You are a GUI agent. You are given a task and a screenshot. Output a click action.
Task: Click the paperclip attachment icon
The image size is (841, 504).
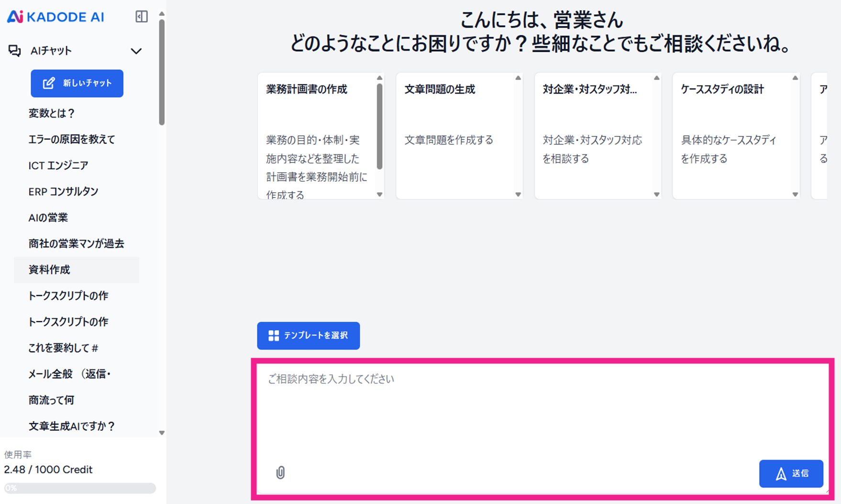[x=280, y=472]
